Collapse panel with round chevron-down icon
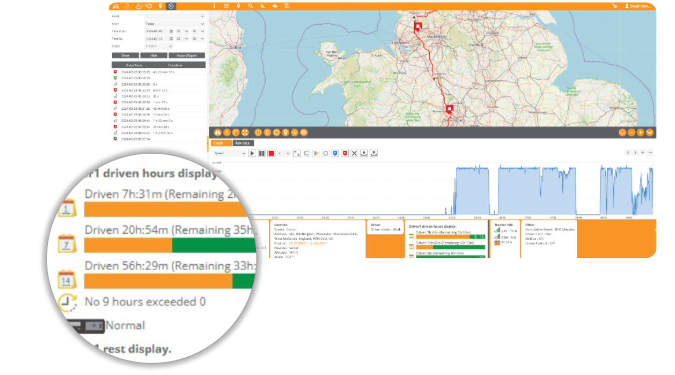The height and width of the screenshot is (375, 675). [x=650, y=133]
